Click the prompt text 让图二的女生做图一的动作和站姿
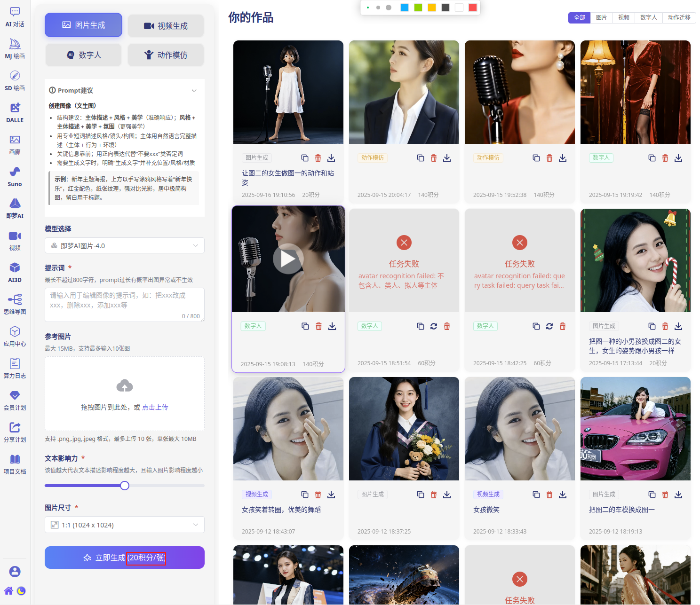This screenshot has width=700, height=605. 288,178
